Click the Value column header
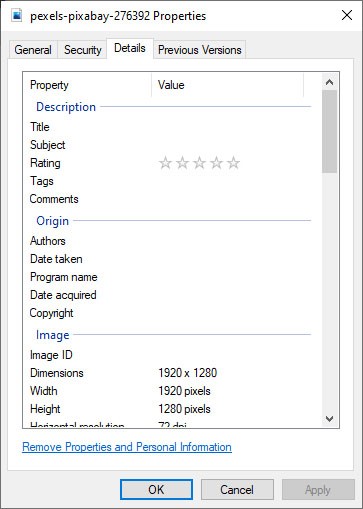Viewport: 363px width, 509px height. click(228, 85)
